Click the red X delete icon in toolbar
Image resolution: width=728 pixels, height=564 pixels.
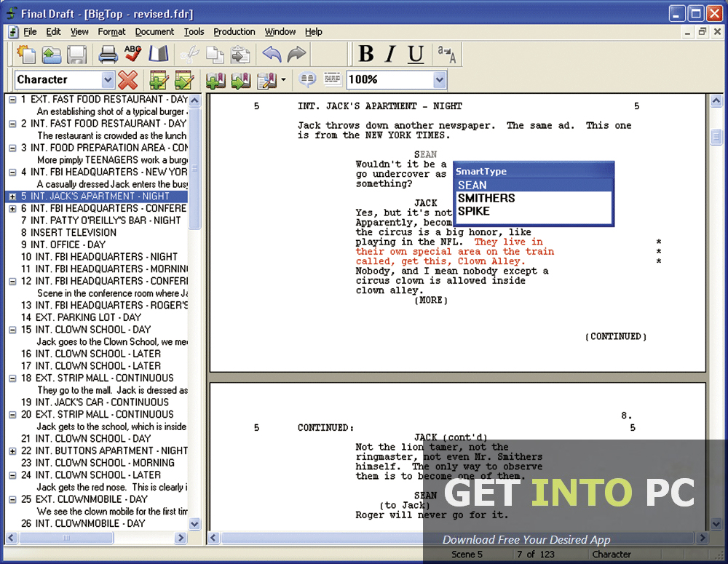click(127, 80)
